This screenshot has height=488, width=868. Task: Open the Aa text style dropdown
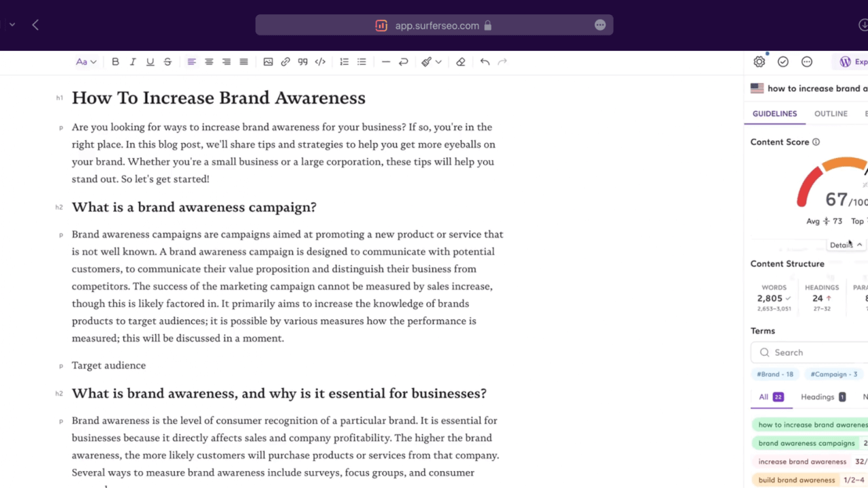click(86, 62)
